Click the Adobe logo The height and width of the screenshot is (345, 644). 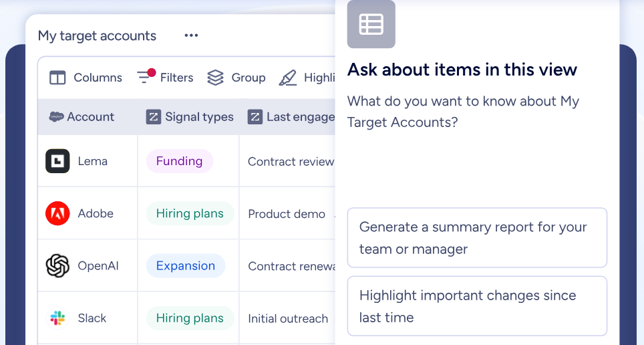pyautogui.click(x=57, y=213)
